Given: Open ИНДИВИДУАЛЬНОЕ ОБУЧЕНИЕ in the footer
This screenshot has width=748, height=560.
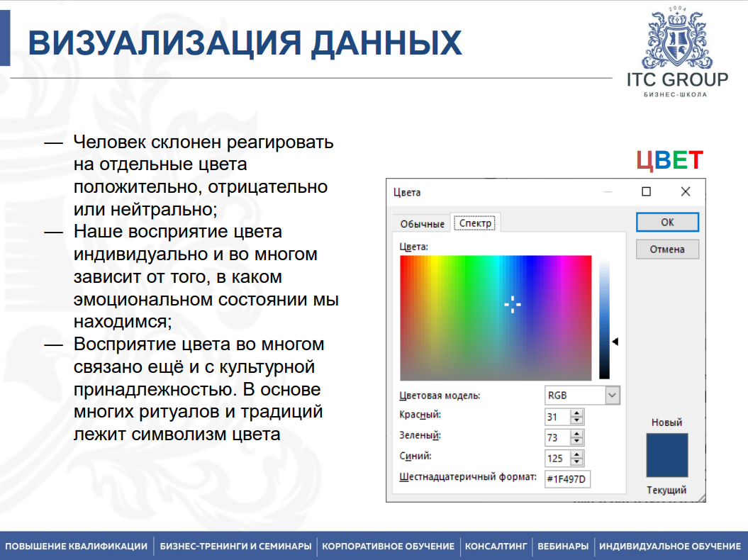Looking at the screenshot, I should (x=669, y=547).
